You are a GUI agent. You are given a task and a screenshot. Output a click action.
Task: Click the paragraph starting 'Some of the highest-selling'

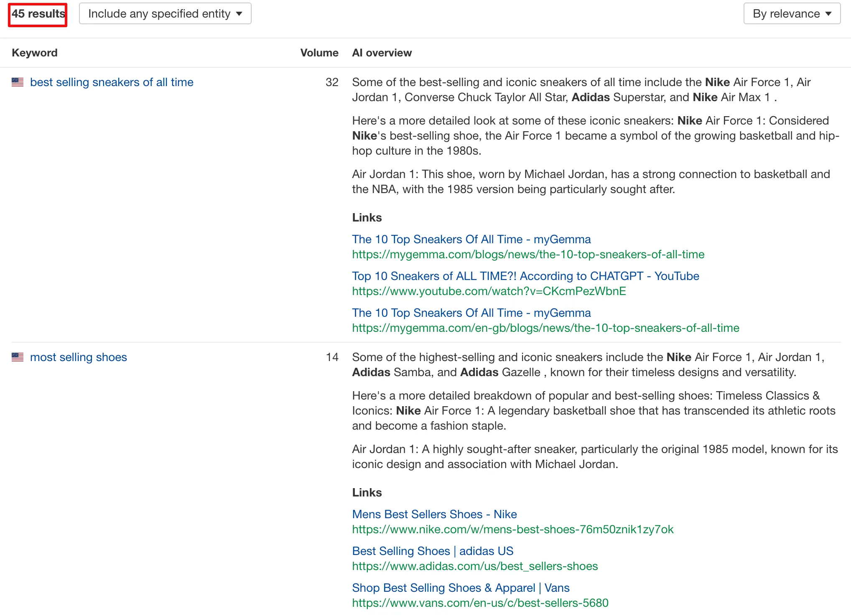pos(589,365)
